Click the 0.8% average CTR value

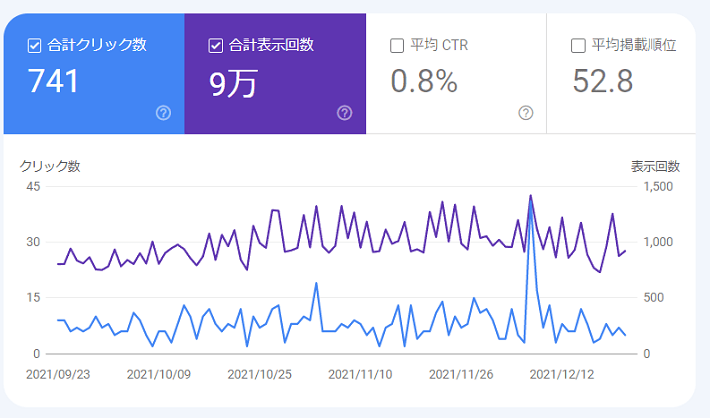point(424,82)
